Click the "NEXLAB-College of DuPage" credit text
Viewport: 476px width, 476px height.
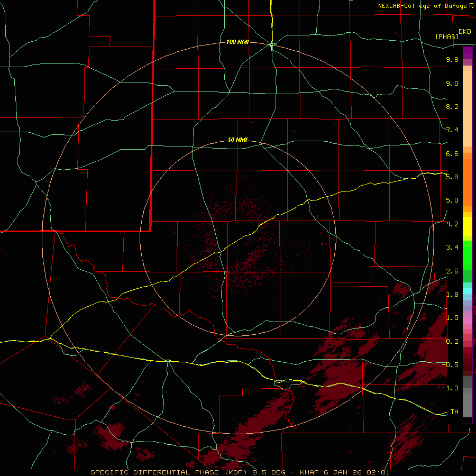(x=422, y=6)
